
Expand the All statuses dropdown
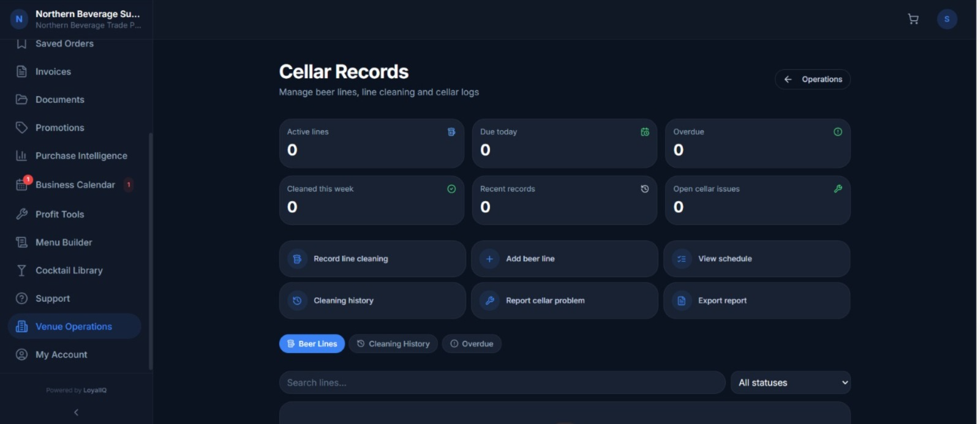pyautogui.click(x=790, y=382)
